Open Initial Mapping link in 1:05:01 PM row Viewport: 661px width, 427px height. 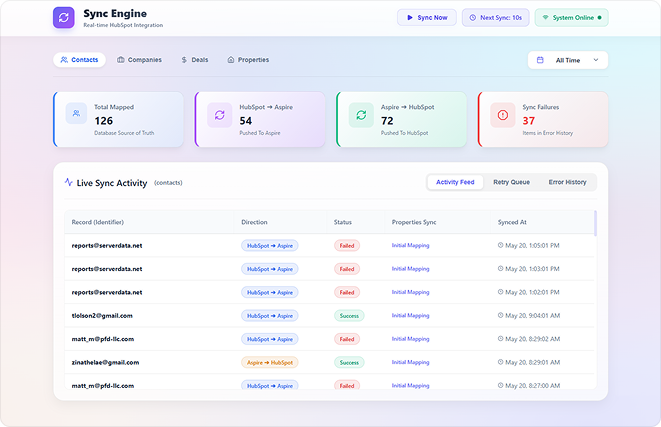tap(411, 245)
